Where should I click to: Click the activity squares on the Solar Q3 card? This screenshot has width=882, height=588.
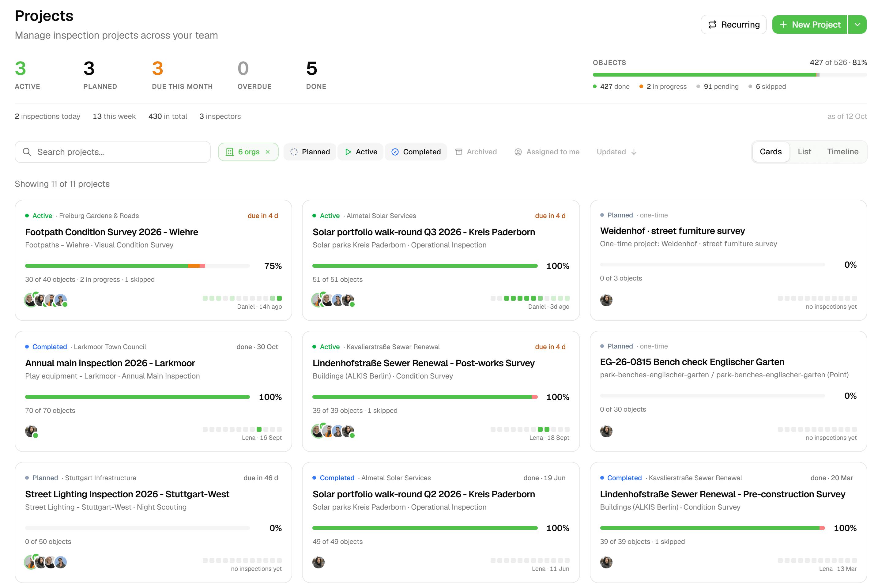[530, 298]
